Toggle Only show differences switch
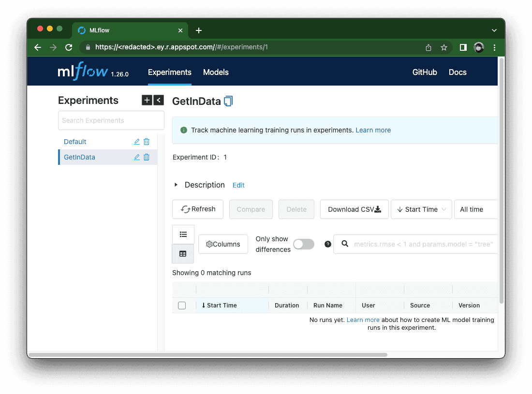The image size is (532, 394). click(304, 244)
